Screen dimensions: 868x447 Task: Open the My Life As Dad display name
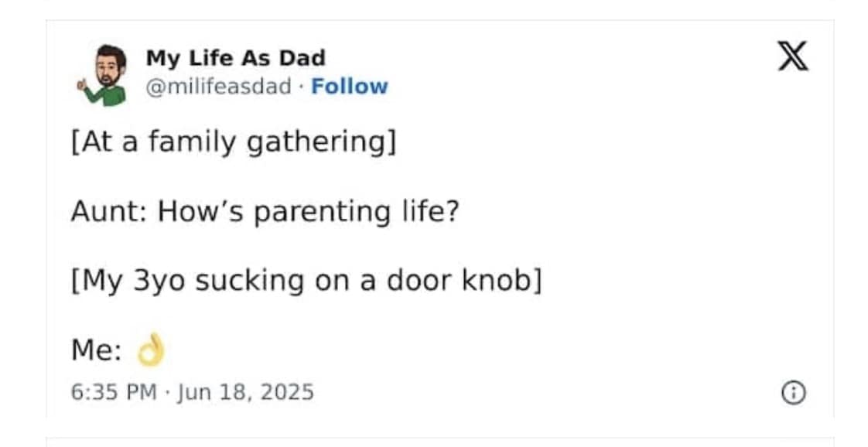[235, 58]
